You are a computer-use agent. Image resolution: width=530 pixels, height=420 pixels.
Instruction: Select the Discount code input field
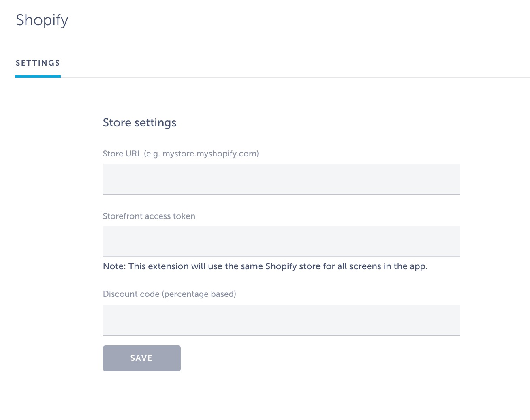point(281,320)
